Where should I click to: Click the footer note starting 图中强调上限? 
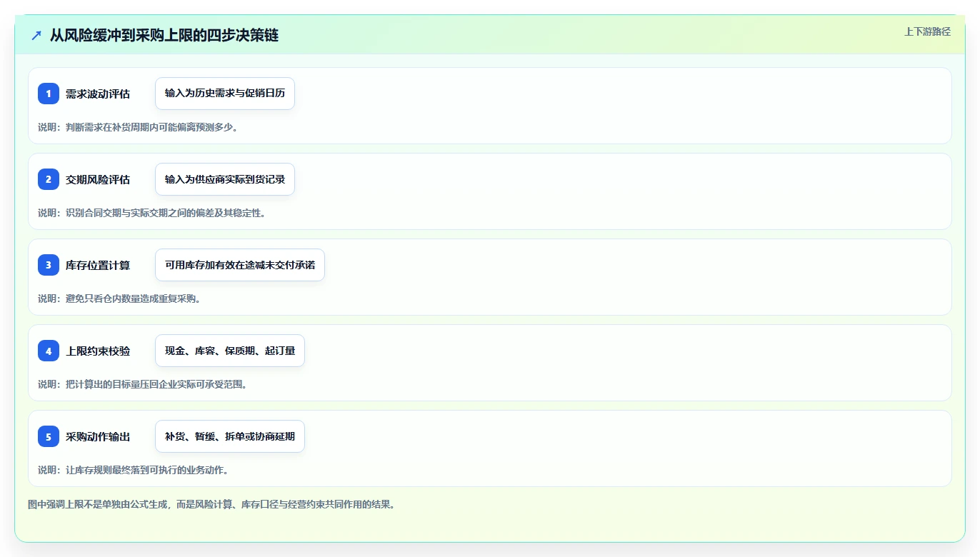[x=211, y=504]
